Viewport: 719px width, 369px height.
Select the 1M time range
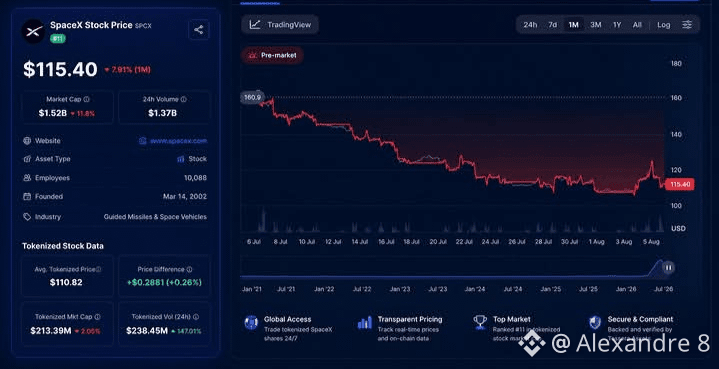pyautogui.click(x=573, y=25)
